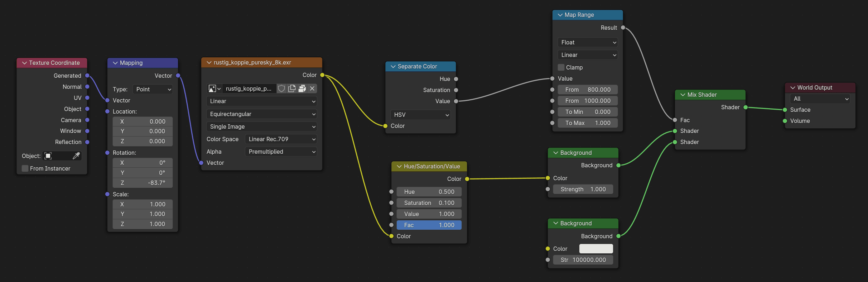Unlink the image with the X icon
Image resolution: width=868 pixels, height=282 pixels.
coord(312,89)
